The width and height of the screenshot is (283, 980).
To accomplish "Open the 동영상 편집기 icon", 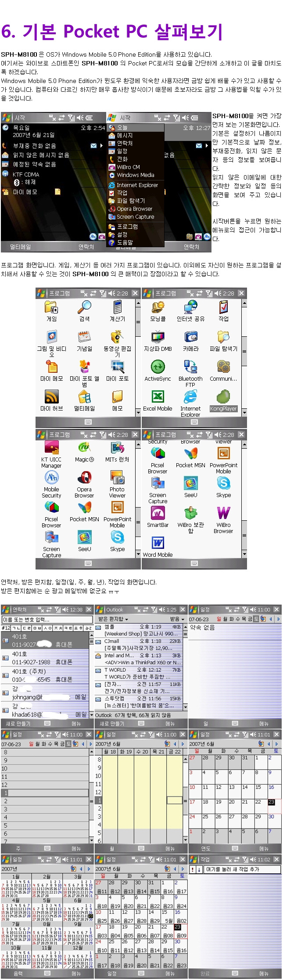I will click(x=117, y=337).
